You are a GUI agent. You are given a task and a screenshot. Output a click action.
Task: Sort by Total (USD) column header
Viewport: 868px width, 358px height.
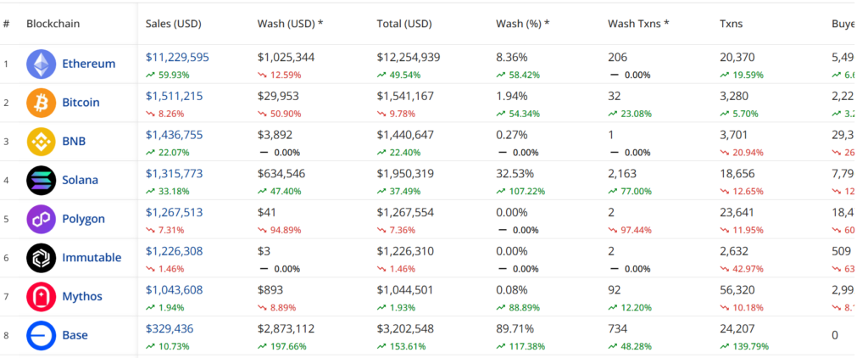click(x=406, y=24)
